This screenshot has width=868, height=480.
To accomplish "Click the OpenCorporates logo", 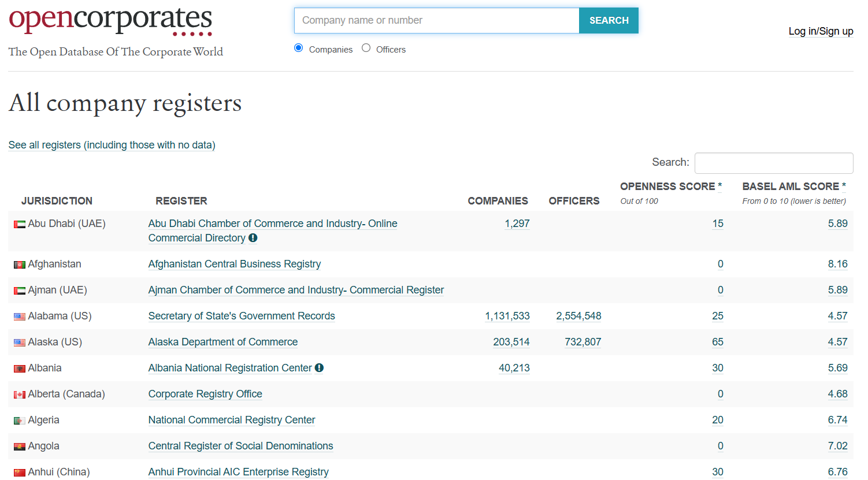I will [x=111, y=21].
